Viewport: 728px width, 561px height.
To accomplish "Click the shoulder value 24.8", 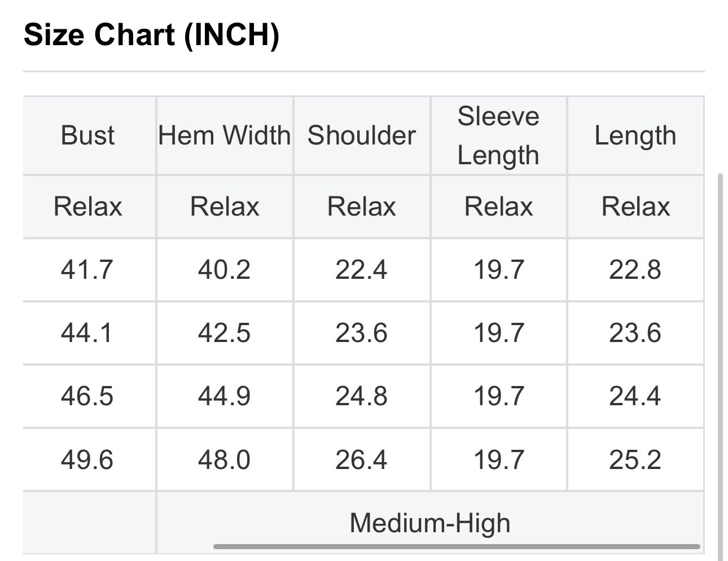I will (x=361, y=396).
